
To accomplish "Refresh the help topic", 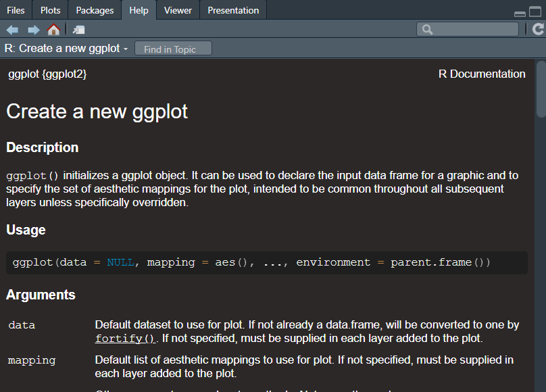I will click(x=538, y=29).
